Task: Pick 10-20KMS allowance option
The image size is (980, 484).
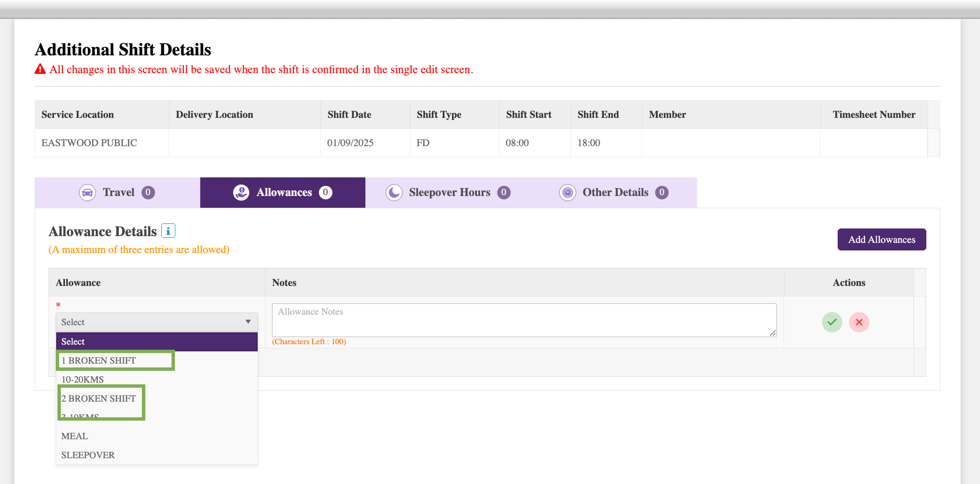Action: click(x=82, y=380)
